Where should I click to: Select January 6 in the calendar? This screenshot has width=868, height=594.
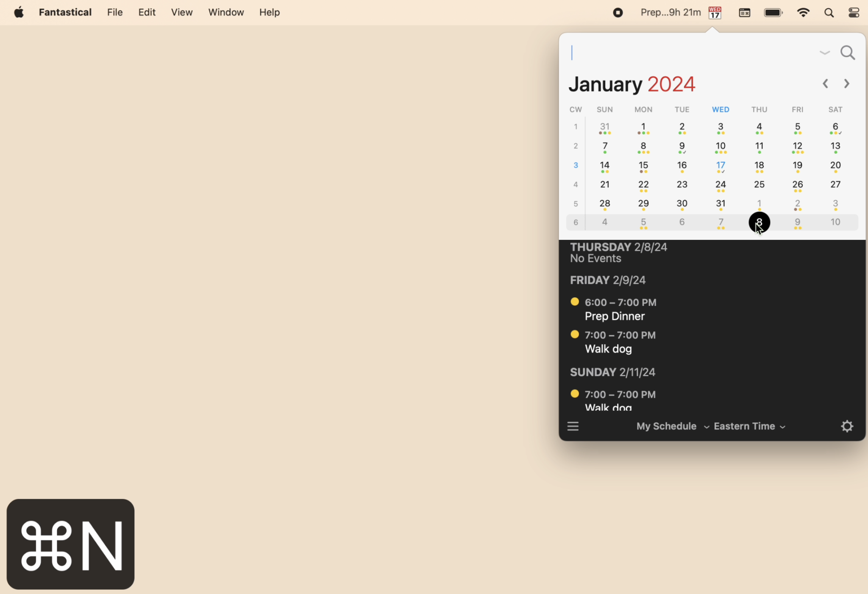(x=835, y=127)
